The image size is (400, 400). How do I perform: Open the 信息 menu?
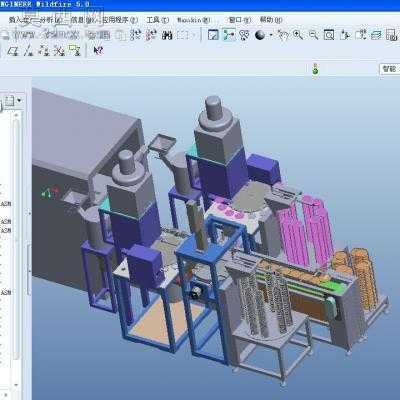[82, 20]
